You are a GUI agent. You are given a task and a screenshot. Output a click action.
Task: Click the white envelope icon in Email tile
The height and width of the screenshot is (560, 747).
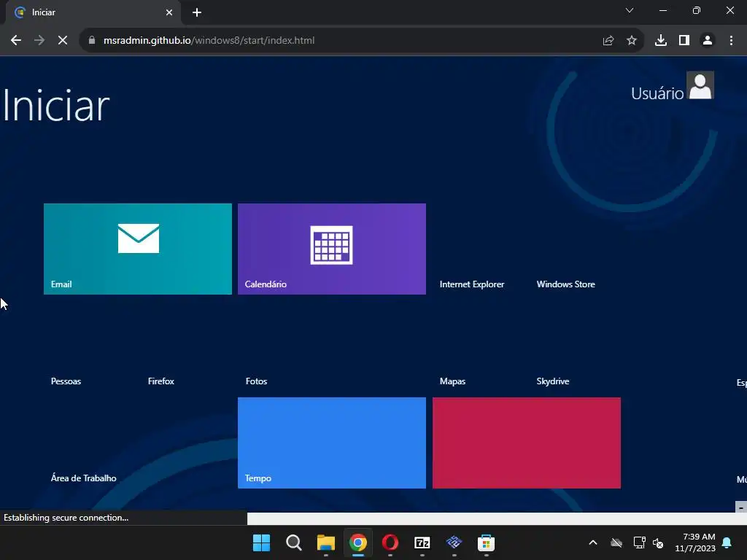(x=139, y=238)
